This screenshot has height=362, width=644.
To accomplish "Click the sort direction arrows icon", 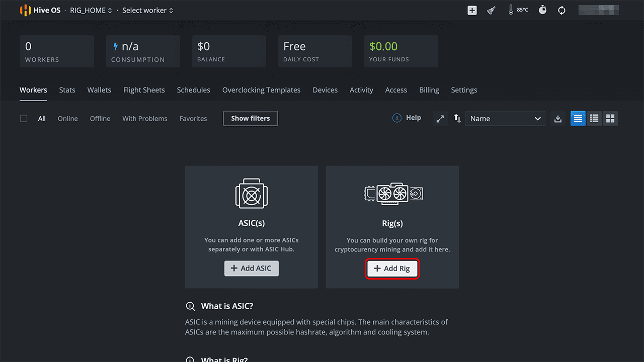I will [457, 119].
